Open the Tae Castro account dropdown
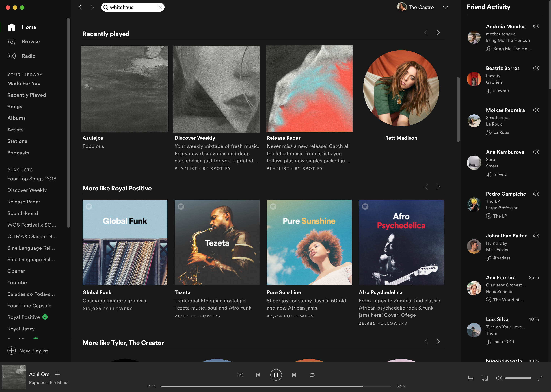 point(445,7)
